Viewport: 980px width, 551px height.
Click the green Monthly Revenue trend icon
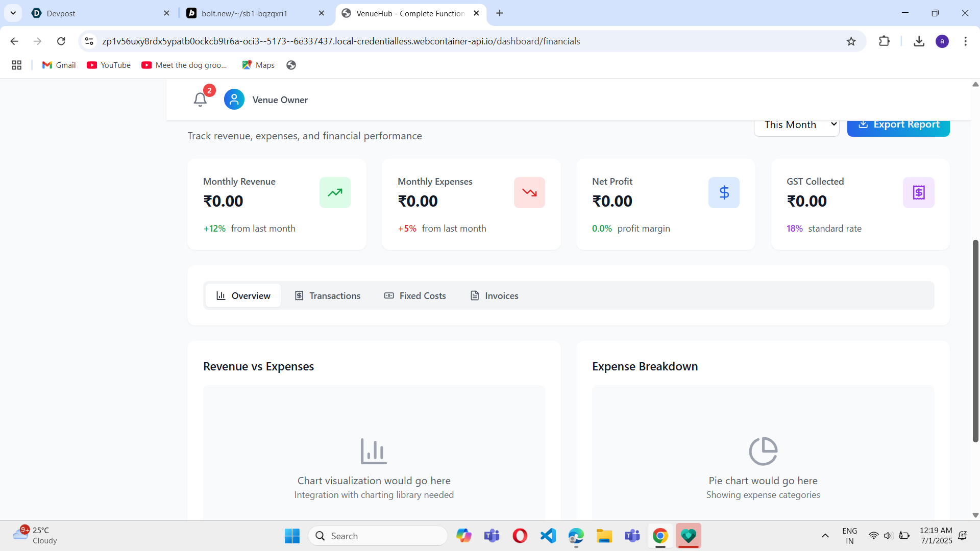click(335, 192)
